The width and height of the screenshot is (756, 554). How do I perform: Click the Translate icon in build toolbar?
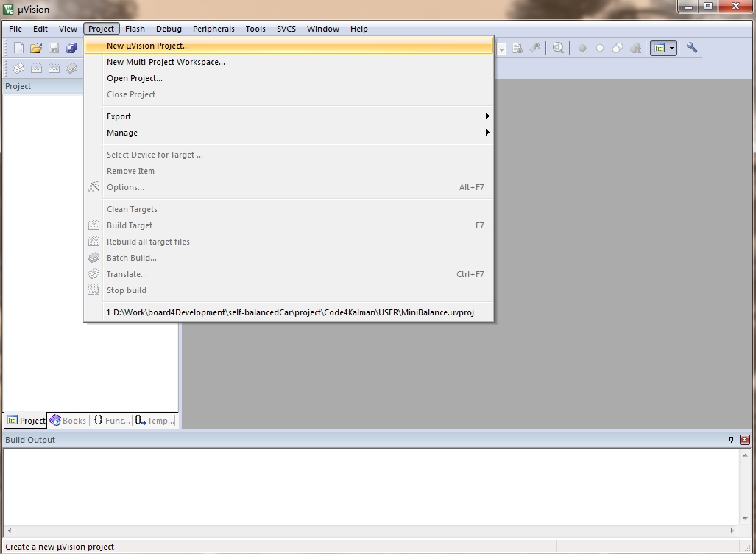point(18,68)
